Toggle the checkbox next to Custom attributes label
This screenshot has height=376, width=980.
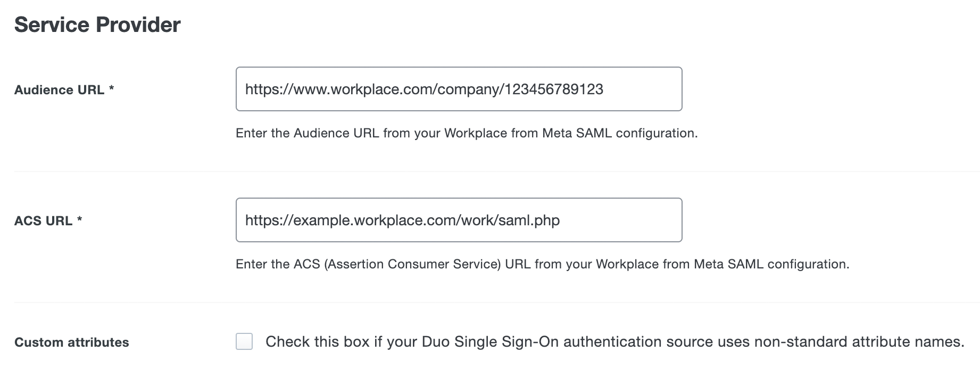[245, 341]
